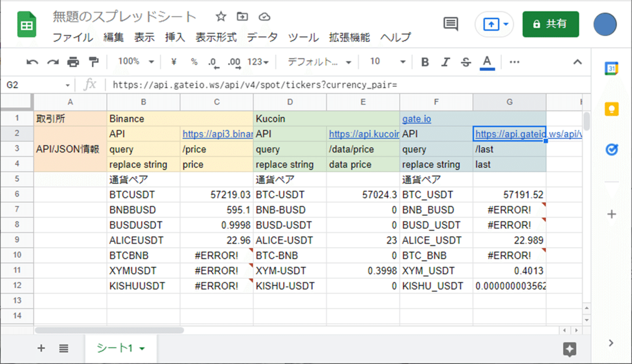The width and height of the screenshot is (632, 364).
Task: Open the gate.io link in F1
Action: 416,119
